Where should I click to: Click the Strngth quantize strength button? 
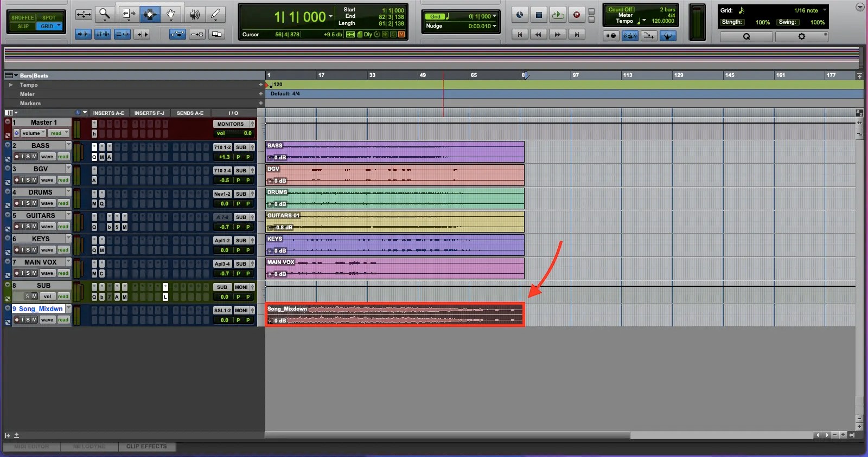click(732, 22)
